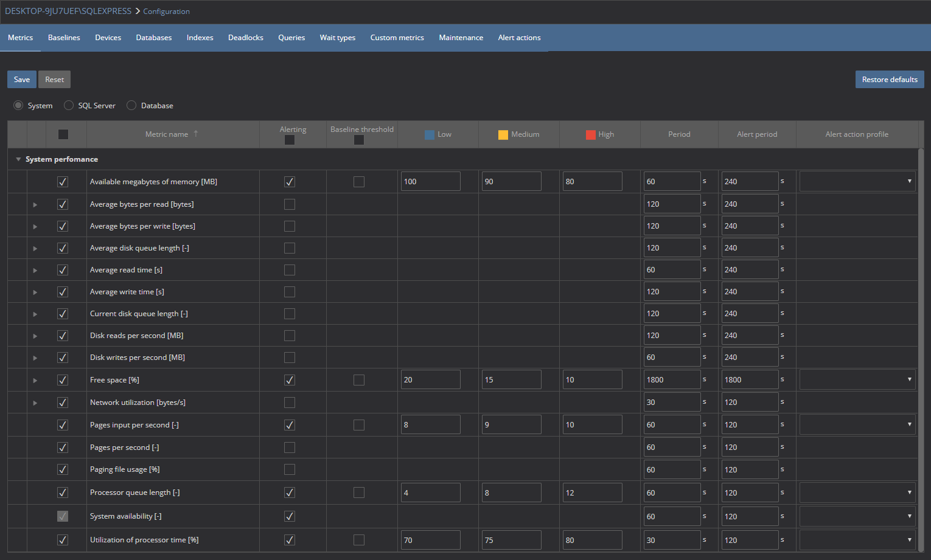
Task: Open alert action profile dropdown for Pages input per second
Action: pyautogui.click(x=857, y=424)
